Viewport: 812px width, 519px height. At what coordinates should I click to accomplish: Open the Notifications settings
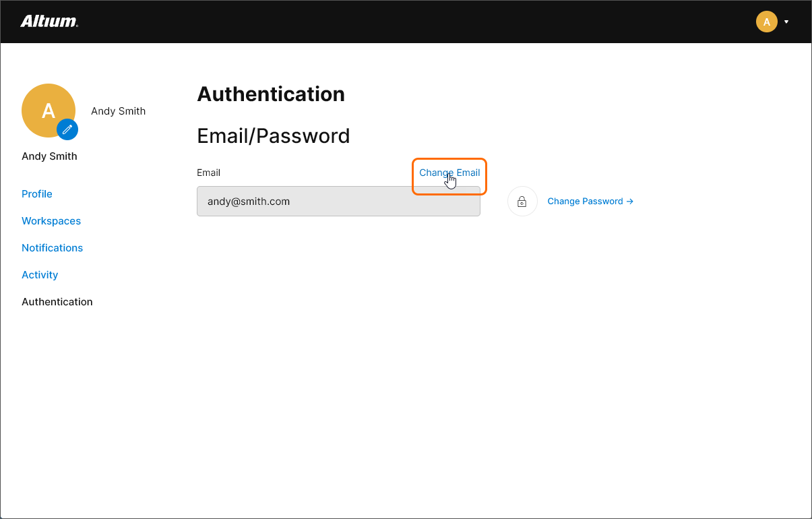(53, 248)
